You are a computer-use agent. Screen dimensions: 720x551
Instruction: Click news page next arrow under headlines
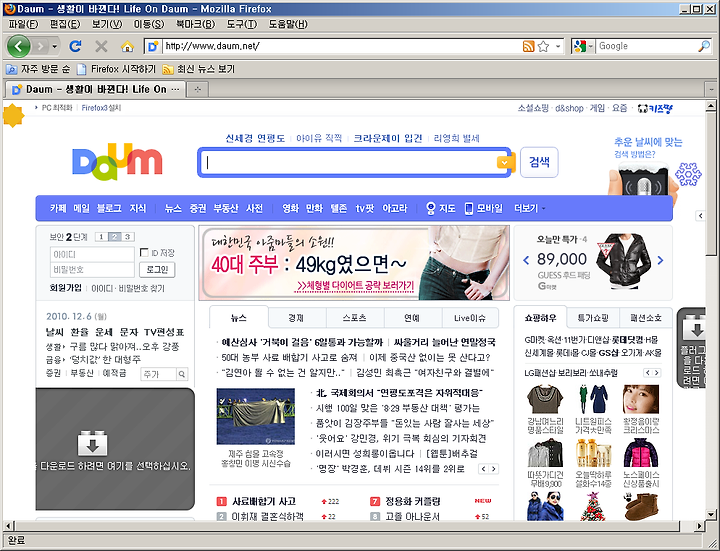494,469
